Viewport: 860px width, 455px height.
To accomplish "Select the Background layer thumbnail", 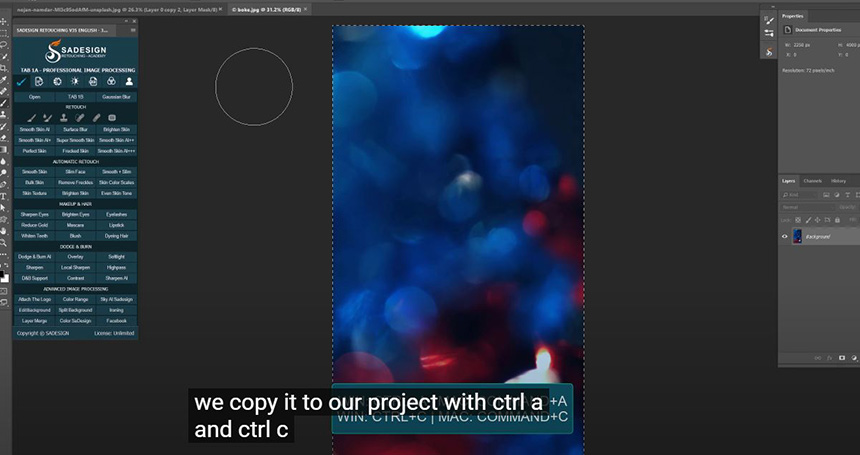I will click(797, 237).
